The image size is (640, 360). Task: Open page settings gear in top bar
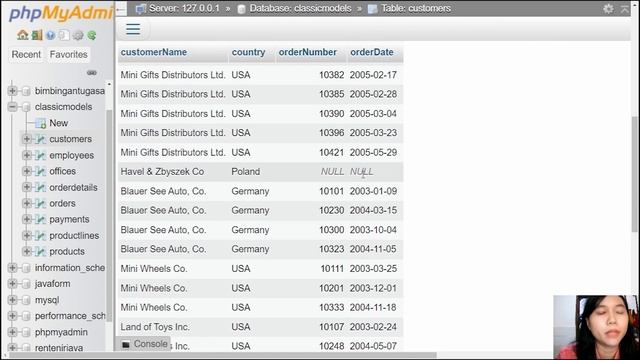coord(608,9)
